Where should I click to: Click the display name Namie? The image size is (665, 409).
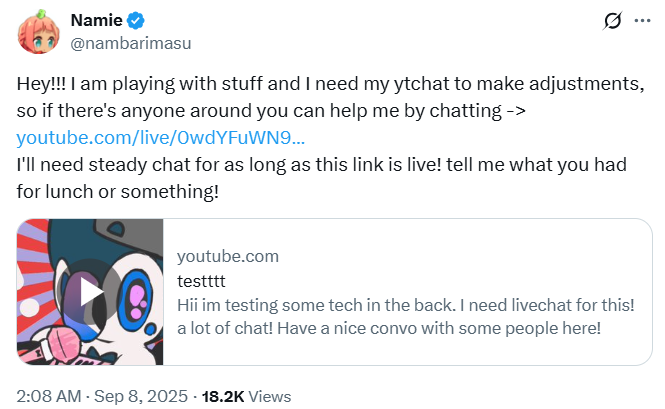point(94,21)
